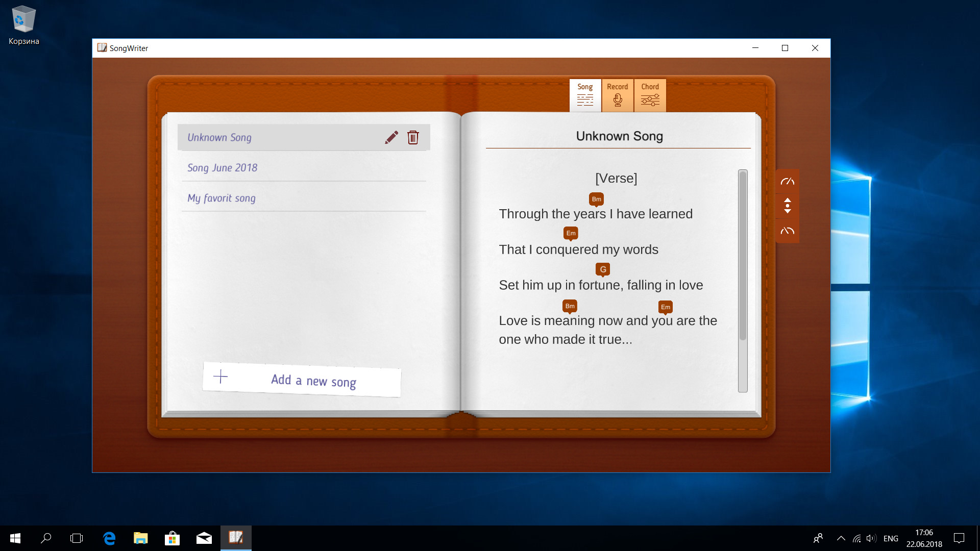Image resolution: width=980 pixels, height=551 pixels.
Task: Click the edit pencil icon for Unknown Song
Action: [x=391, y=137]
